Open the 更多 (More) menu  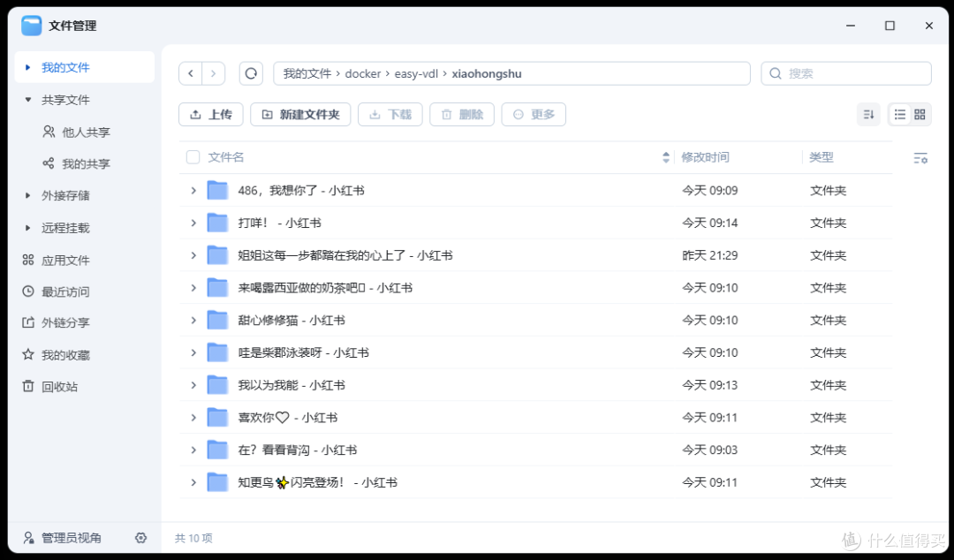534,114
